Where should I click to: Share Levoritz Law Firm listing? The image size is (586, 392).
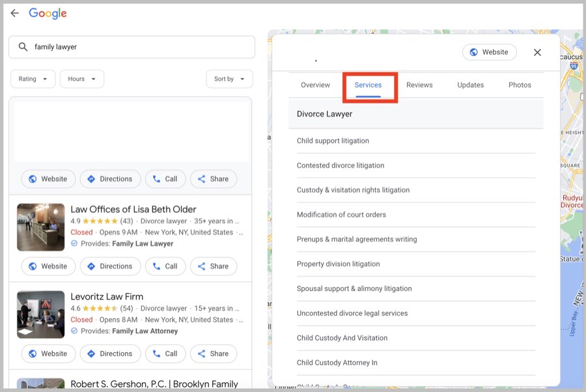point(214,354)
